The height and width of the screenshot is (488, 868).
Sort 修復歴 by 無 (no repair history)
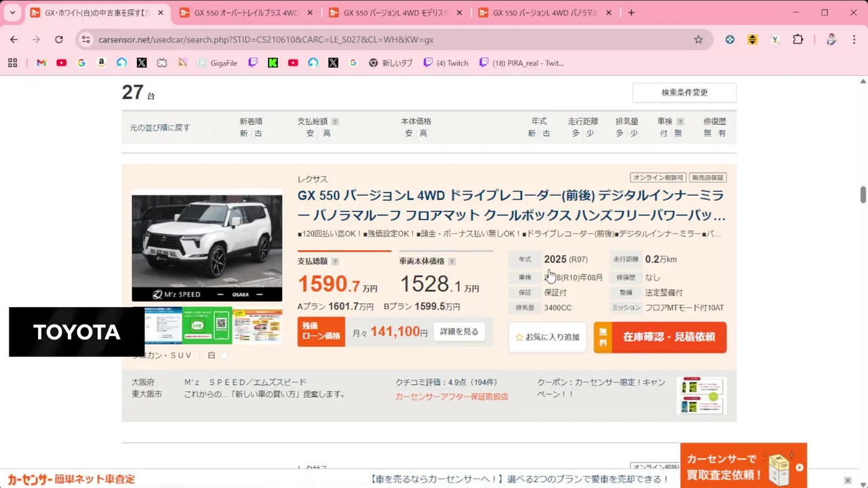[x=707, y=134]
